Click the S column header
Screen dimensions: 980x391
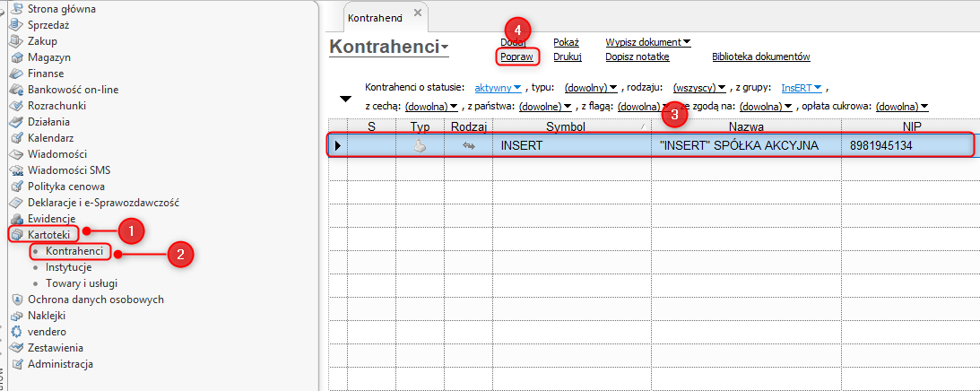pos(371,127)
